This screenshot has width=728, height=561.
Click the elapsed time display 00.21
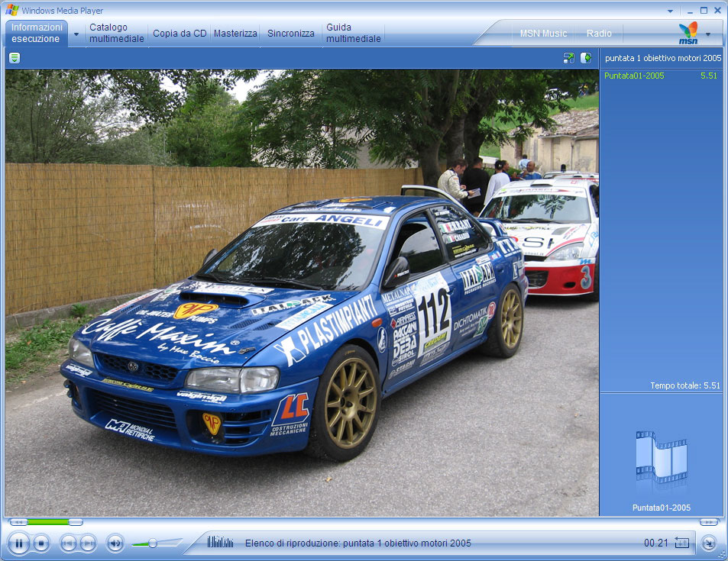[x=655, y=543]
